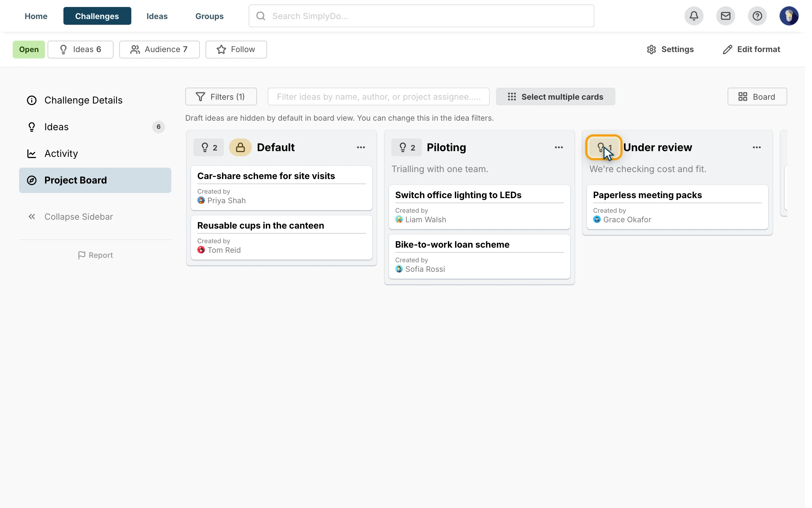Viewport: 812px width, 508px height.
Task: Click the idea count badge on Default column
Action: (x=209, y=147)
